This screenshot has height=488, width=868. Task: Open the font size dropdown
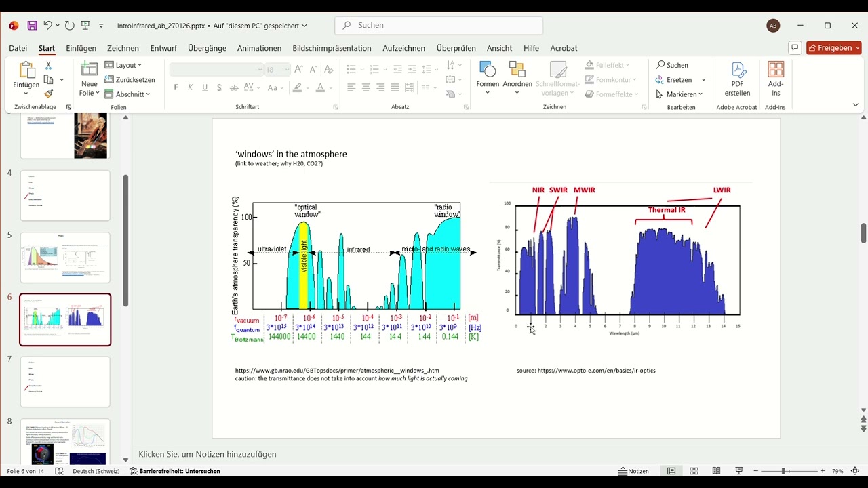287,70
